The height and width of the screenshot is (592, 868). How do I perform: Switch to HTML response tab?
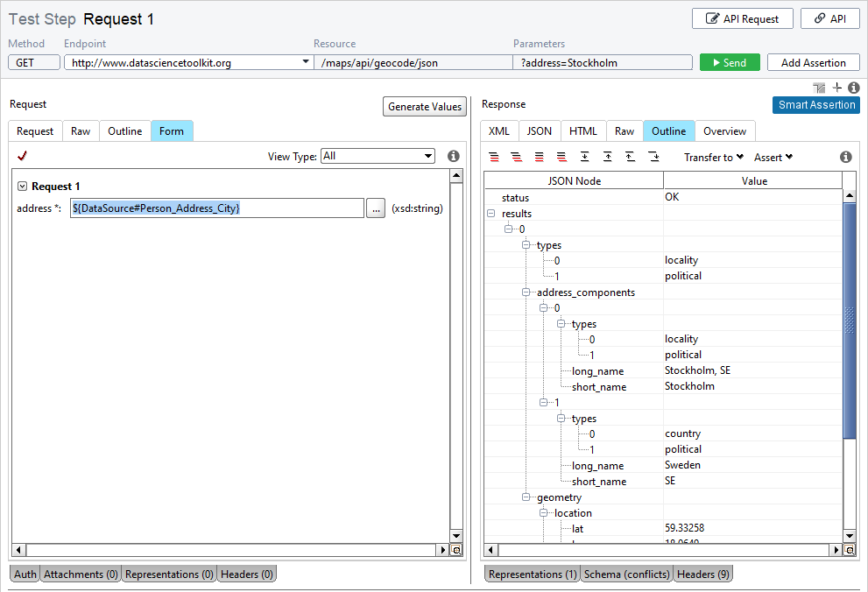[x=583, y=131]
